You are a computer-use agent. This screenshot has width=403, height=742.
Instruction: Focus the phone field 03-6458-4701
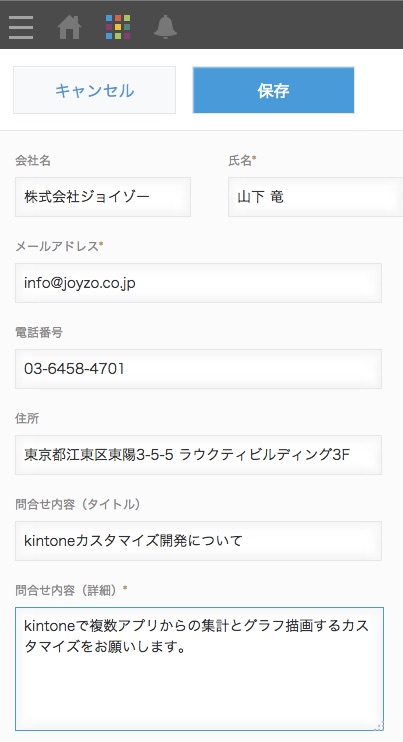coord(198,369)
